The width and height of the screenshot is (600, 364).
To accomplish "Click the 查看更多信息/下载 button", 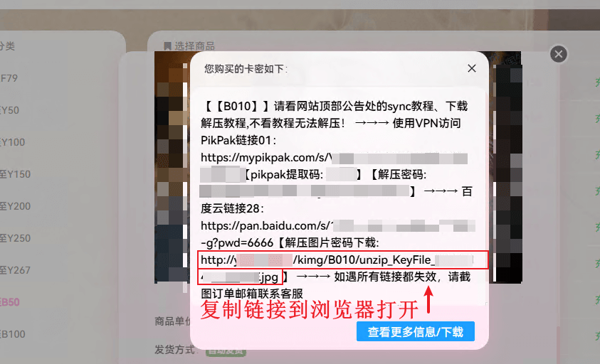I will [x=416, y=331].
